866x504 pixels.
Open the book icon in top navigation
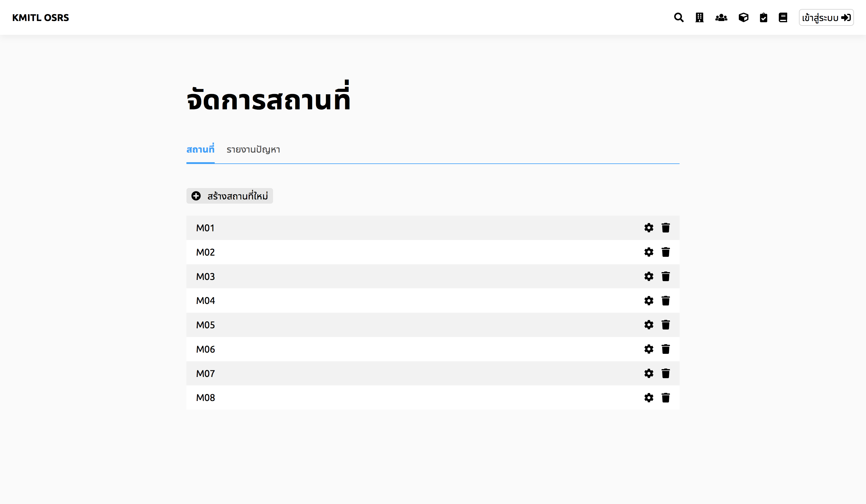point(783,17)
